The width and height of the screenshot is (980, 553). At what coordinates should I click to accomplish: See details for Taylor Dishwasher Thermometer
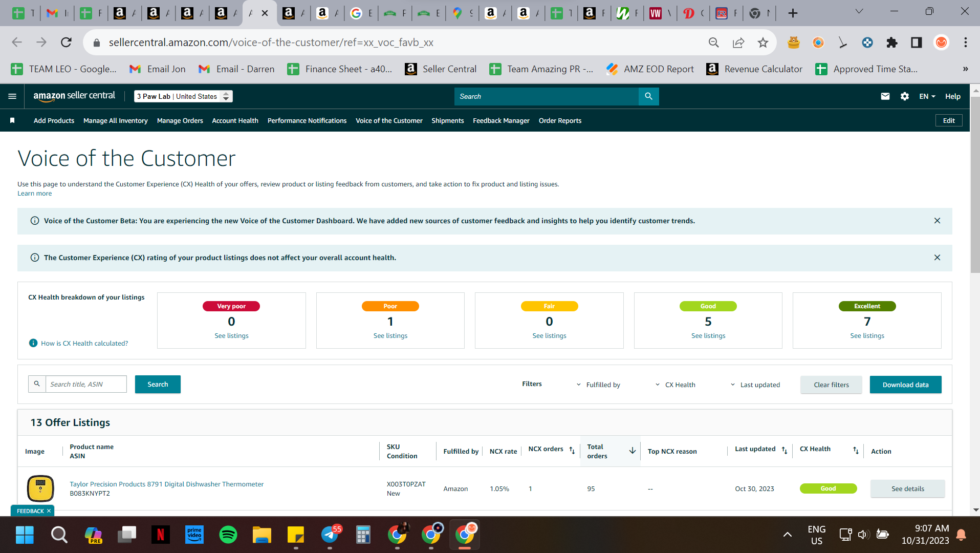pos(907,488)
